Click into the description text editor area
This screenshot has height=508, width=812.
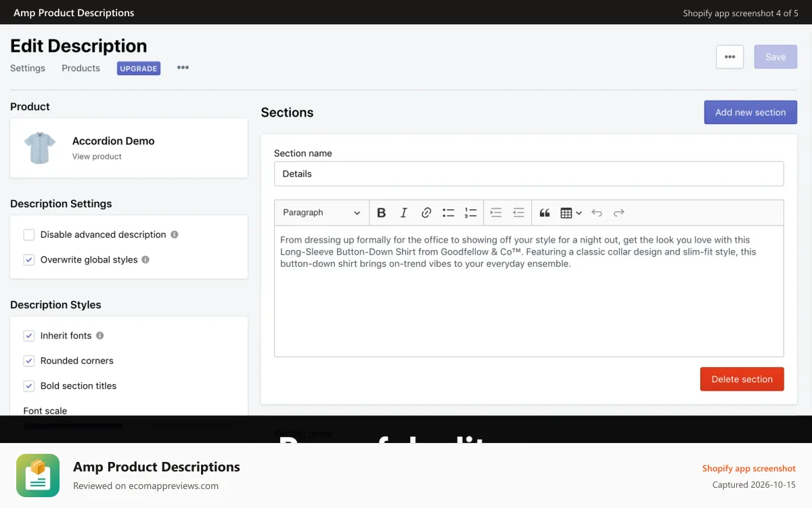529,291
